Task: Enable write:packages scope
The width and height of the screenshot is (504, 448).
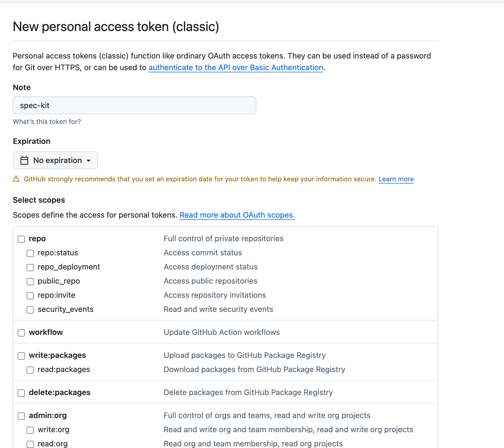Action: (21, 356)
